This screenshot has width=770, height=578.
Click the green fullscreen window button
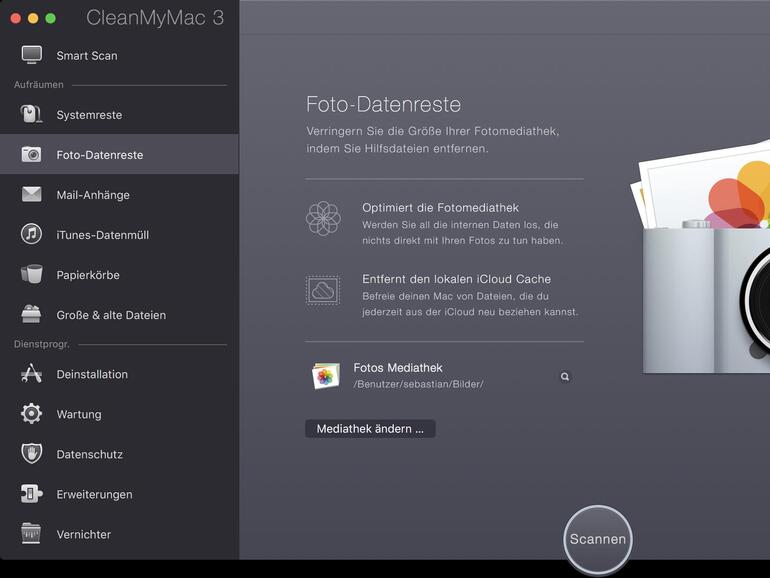[x=50, y=18]
